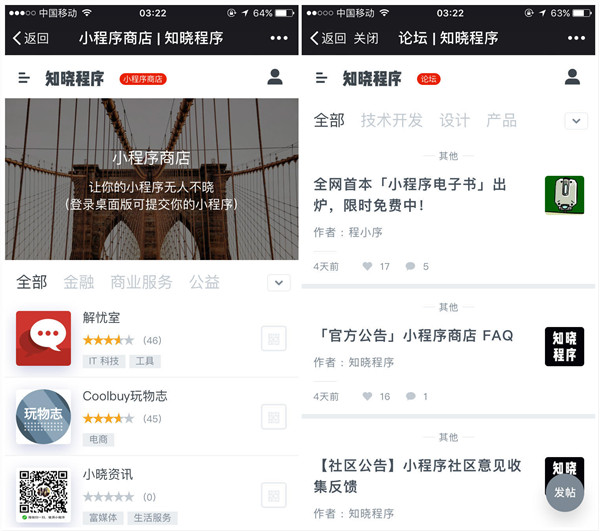Open the 「官方公告」小程序商店 FAQ post title
Image resolution: width=600 pixels, height=532 pixels.
pyautogui.click(x=413, y=336)
